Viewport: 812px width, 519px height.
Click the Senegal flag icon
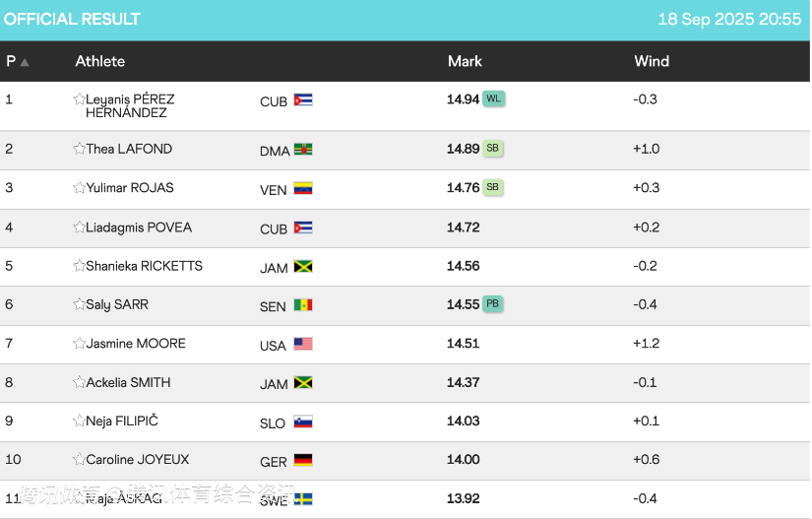click(303, 305)
